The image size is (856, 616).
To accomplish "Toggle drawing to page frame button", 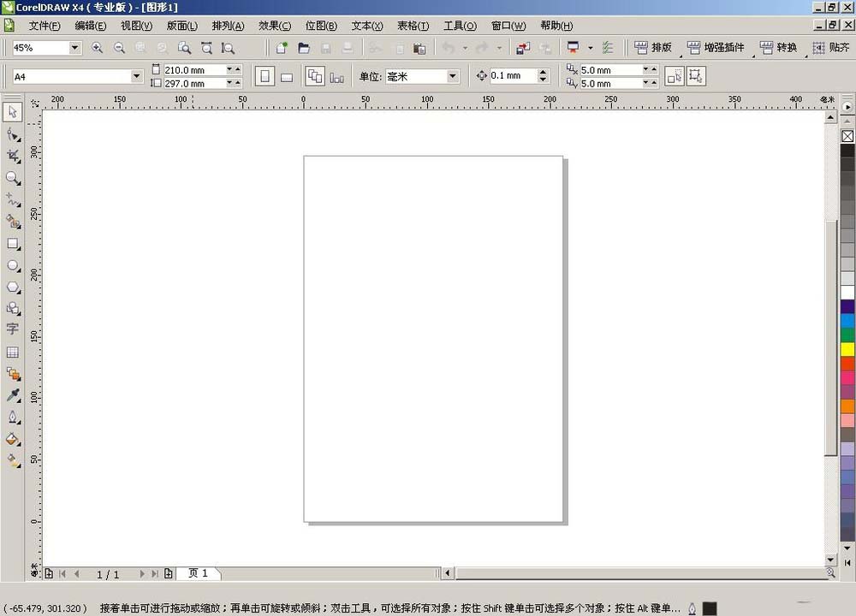I will click(695, 76).
